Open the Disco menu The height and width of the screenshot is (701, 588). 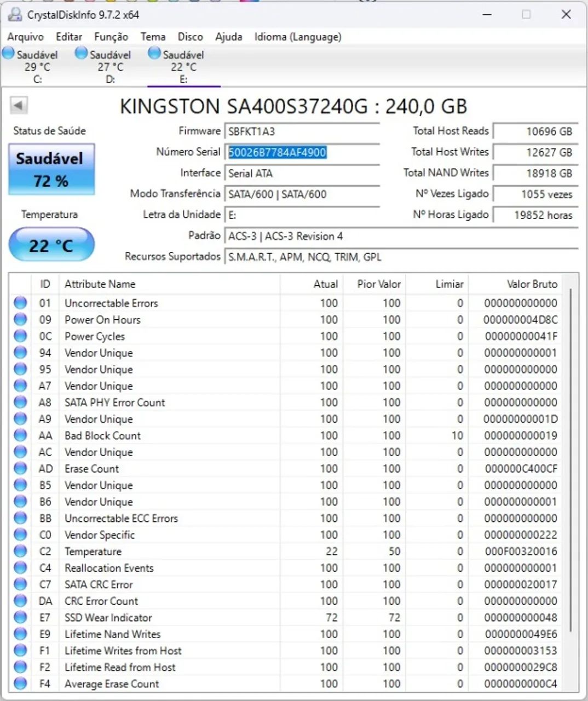point(190,37)
